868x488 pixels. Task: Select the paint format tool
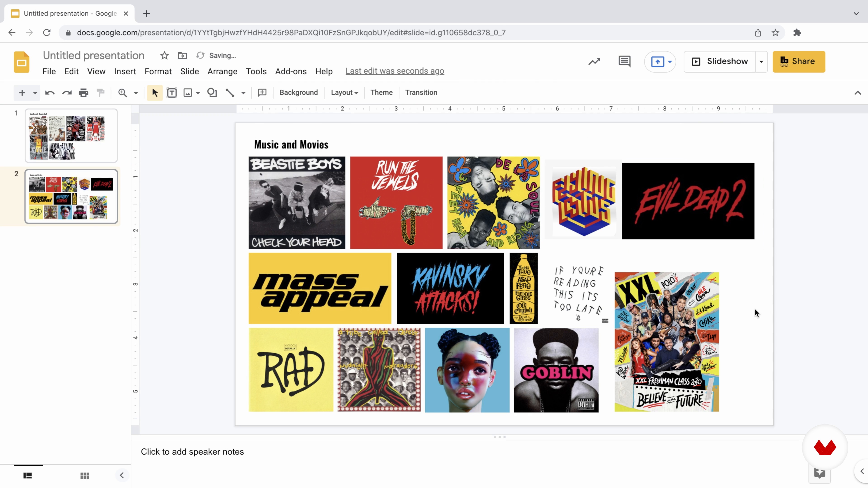(100, 93)
